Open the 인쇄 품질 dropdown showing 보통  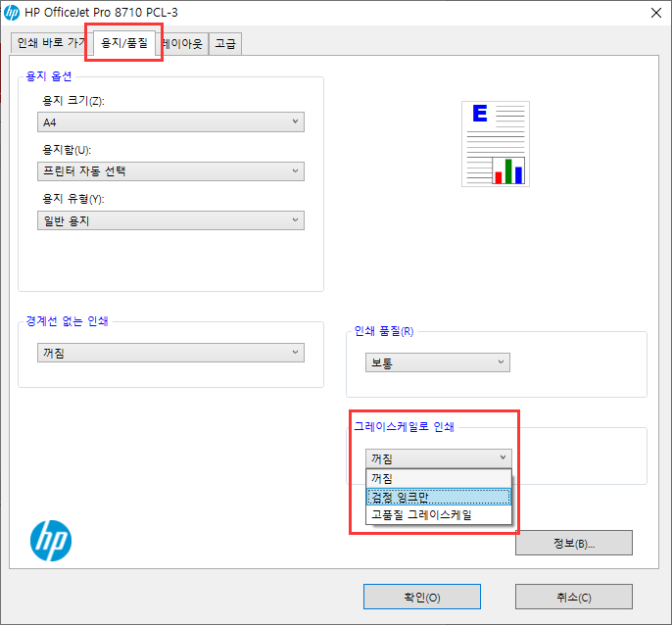pyautogui.click(x=438, y=362)
